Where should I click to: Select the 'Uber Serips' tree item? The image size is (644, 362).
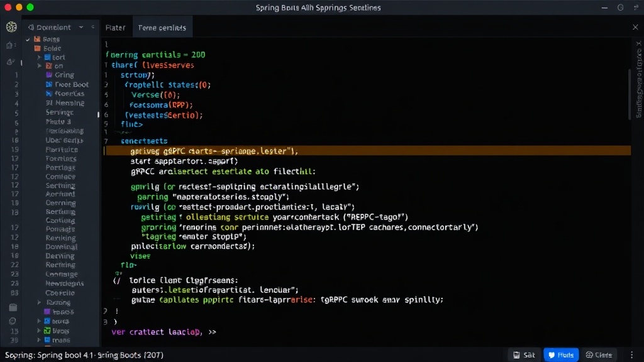point(64,140)
